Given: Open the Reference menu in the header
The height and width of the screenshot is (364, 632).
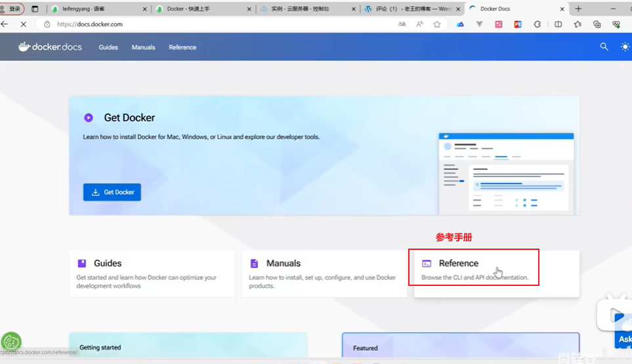Looking at the screenshot, I should point(182,47).
